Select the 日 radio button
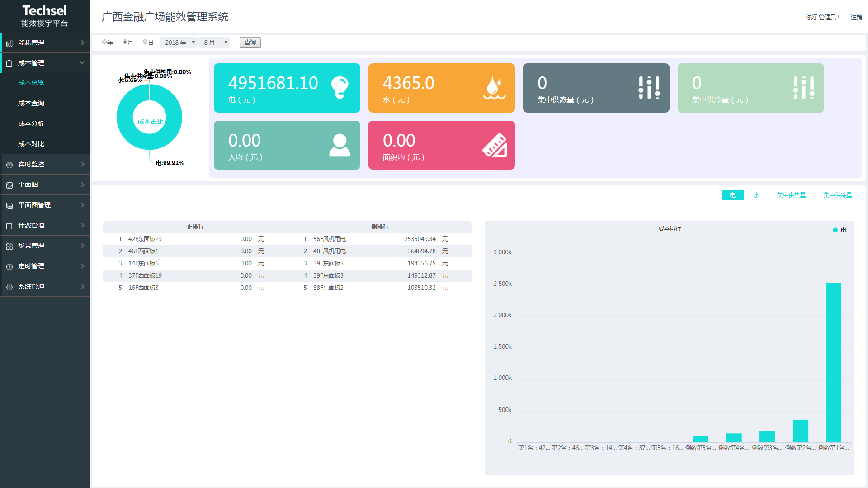Viewport: 868px width, 488px height. [x=145, y=42]
